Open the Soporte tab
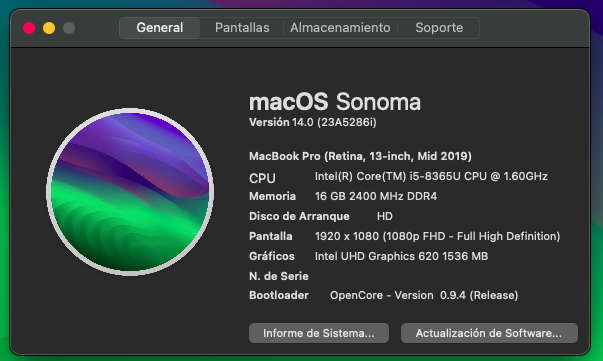The width and height of the screenshot is (603, 361). (439, 28)
